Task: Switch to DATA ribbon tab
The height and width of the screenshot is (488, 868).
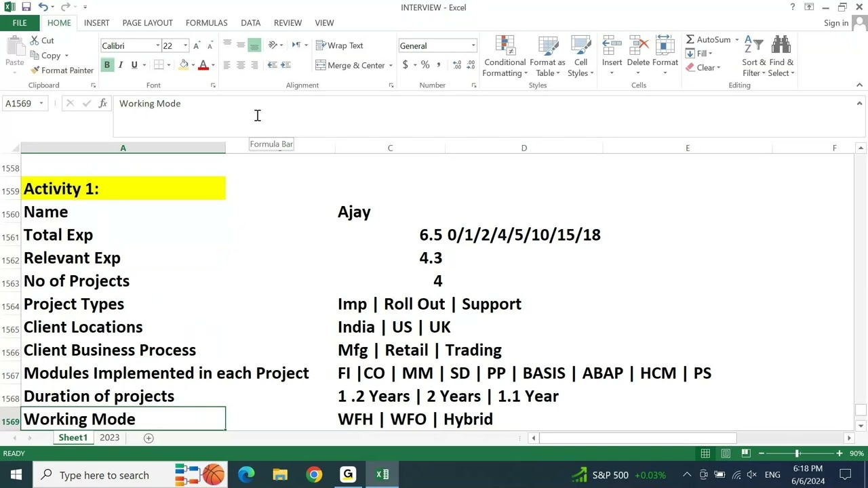Action: tap(250, 23)
